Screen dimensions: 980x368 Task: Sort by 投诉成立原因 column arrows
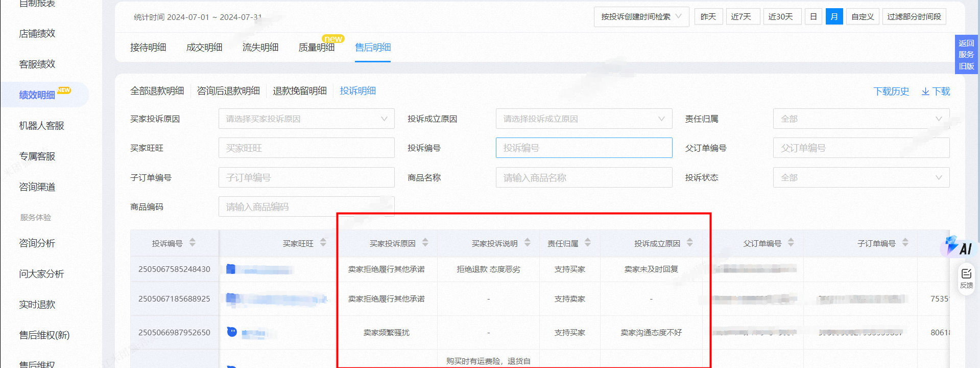click(690, 242)
